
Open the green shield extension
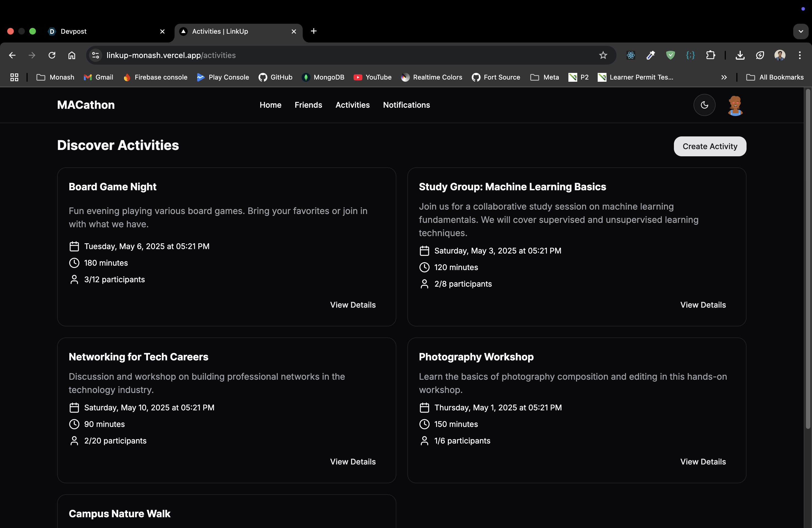[x=670, y=55]
